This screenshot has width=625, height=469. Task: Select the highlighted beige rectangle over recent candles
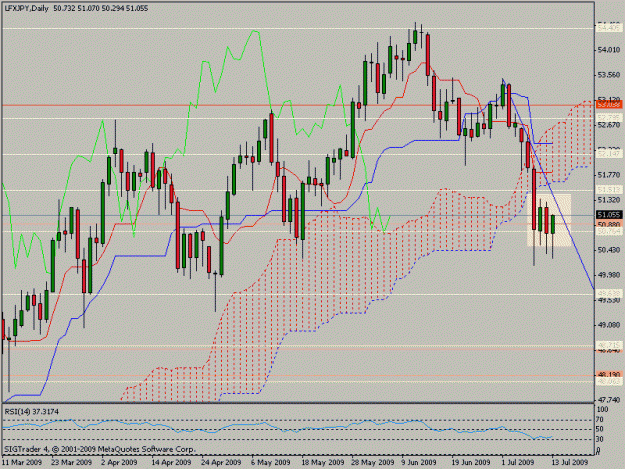tap(549, 220)
